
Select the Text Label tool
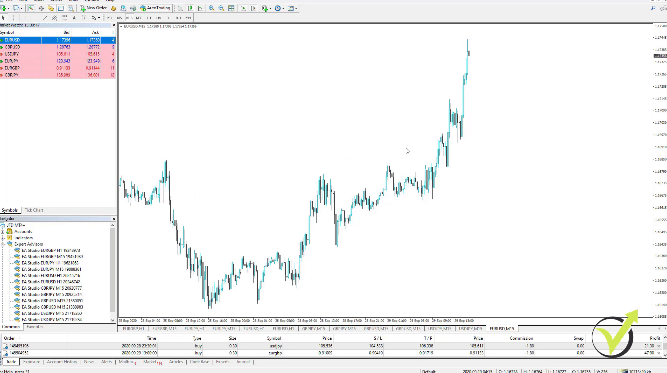click(x=84, y=18)
